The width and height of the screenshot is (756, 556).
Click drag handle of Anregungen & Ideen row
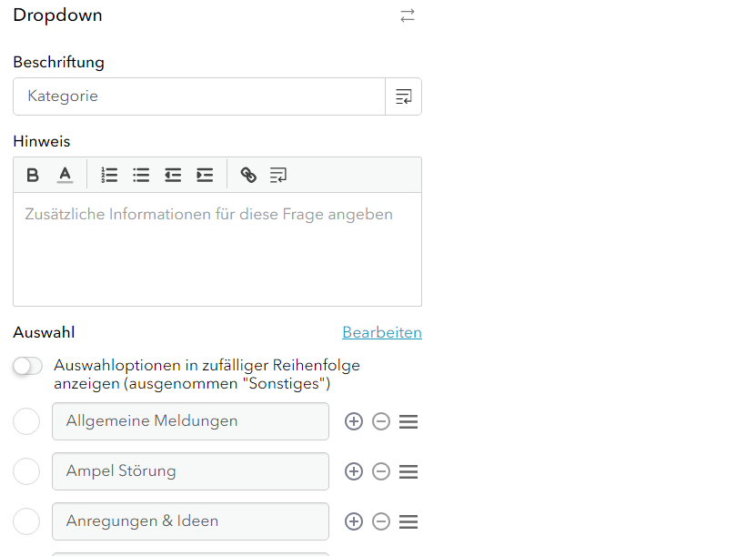point(408,521)
